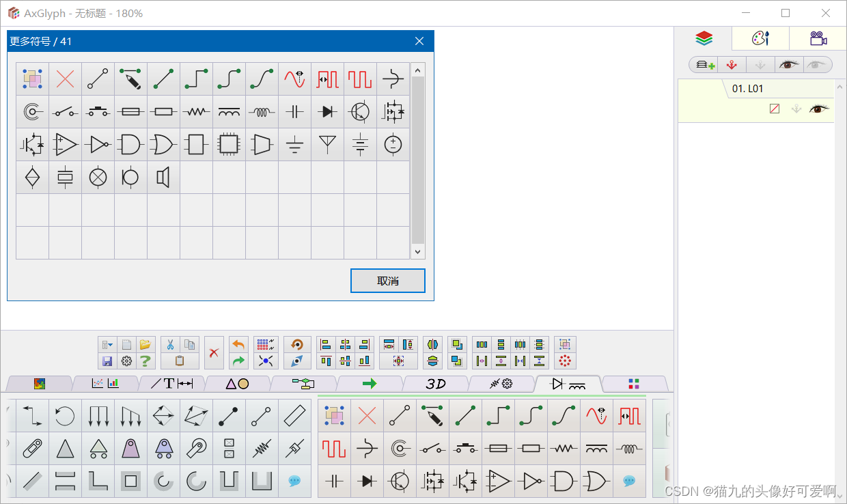Choose the antenna symbol in the dialog
Image resolution: width=847 pixels, height=504 pixels.
327,144
